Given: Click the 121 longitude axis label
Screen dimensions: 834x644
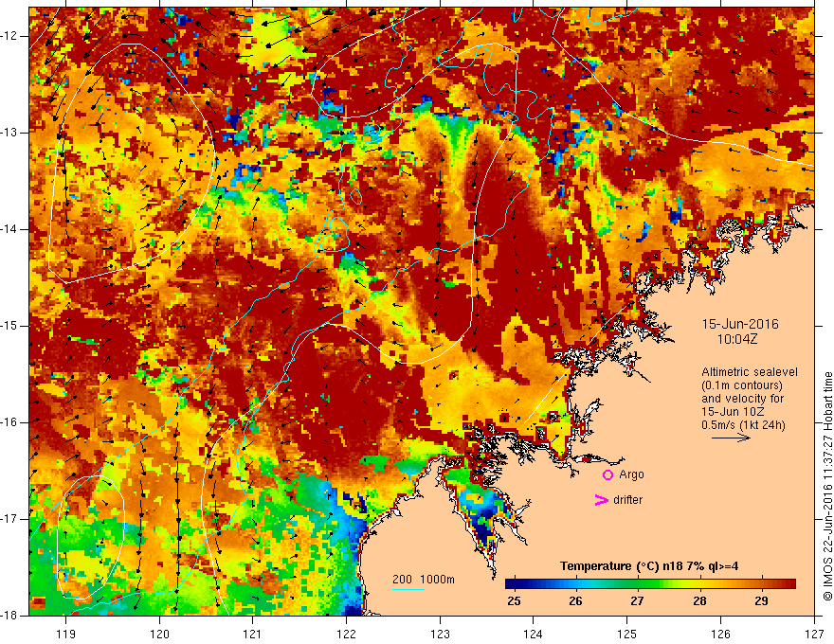Looking at the screenshot, I should [x=253, y=634].
